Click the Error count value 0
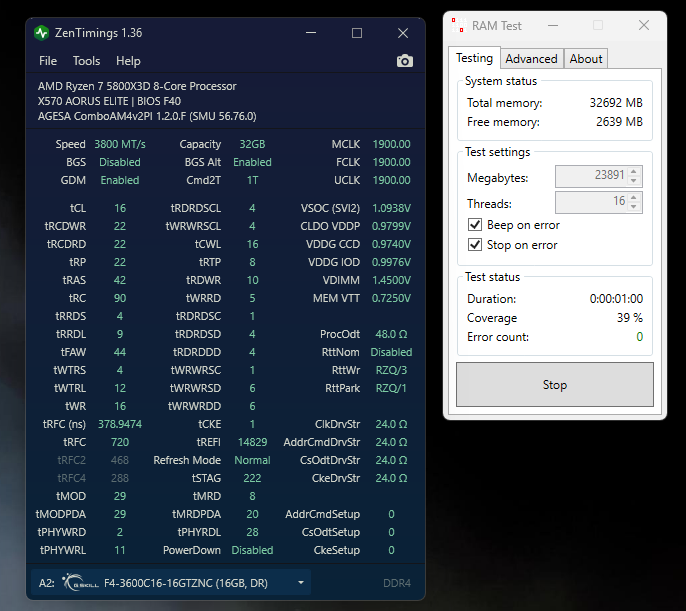Screen dimensions: 686x611 click(x=639, y=336)
